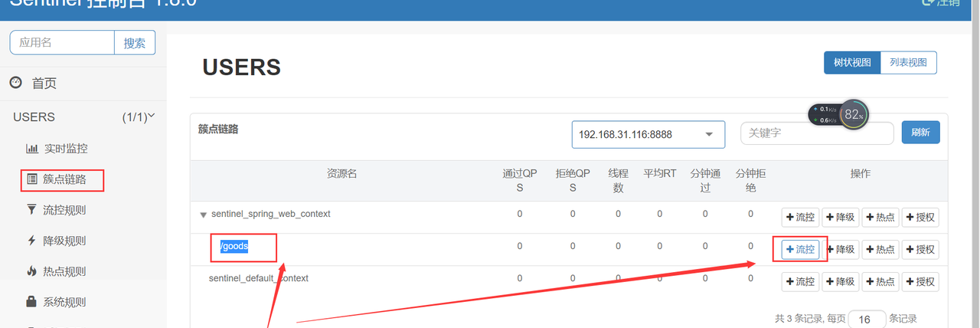Open the 热点规则 menu item label
Viewport: 980px width, 328px height.
click(64, 271)
